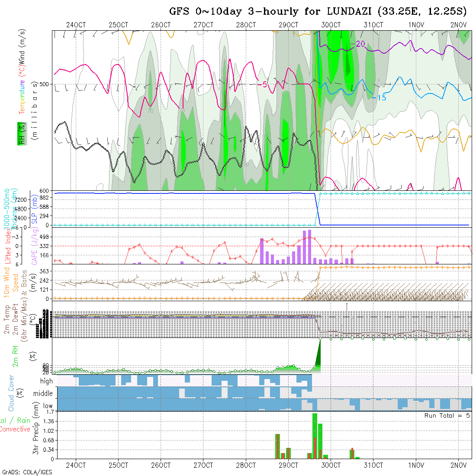Select 1NOV on the top date axis
Image resolution: width=476 pixels, height=476 pixels.
(415, 25)
